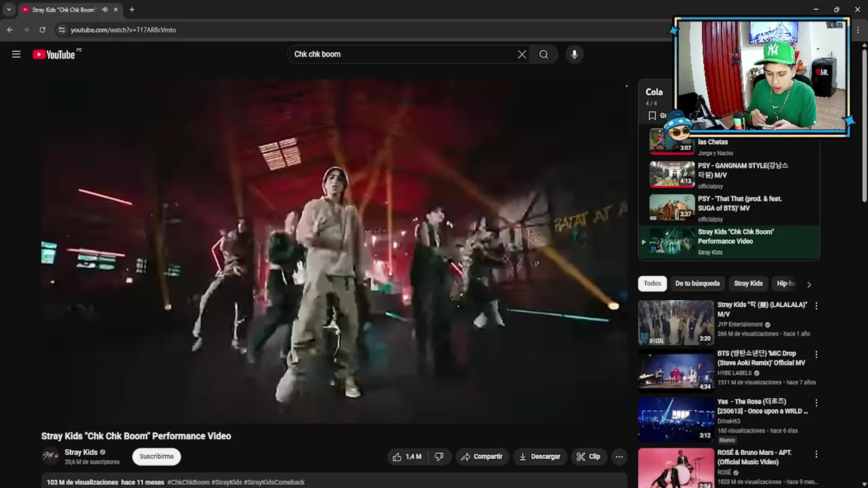The width and height of the screenshot is (868, 488).
Task: Click the 103 M de visualizaciones text
Action: 82,483
